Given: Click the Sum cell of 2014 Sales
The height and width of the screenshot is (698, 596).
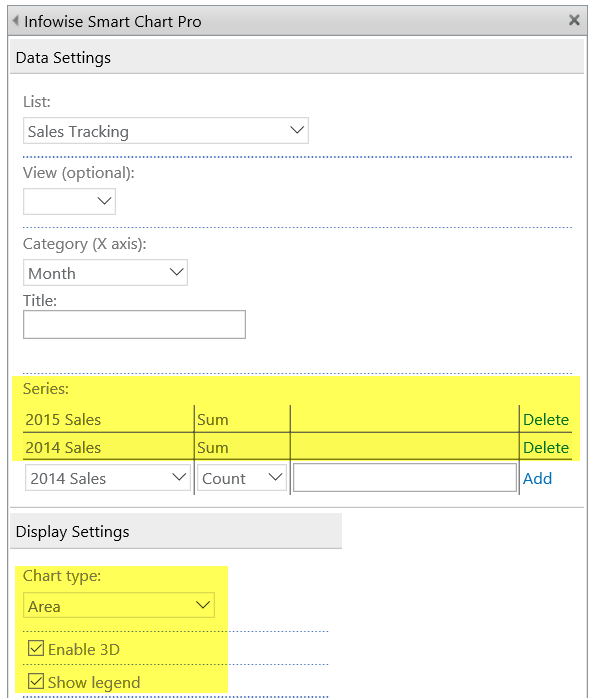Looking at the screenshot, I should click(x=242, y=447).
